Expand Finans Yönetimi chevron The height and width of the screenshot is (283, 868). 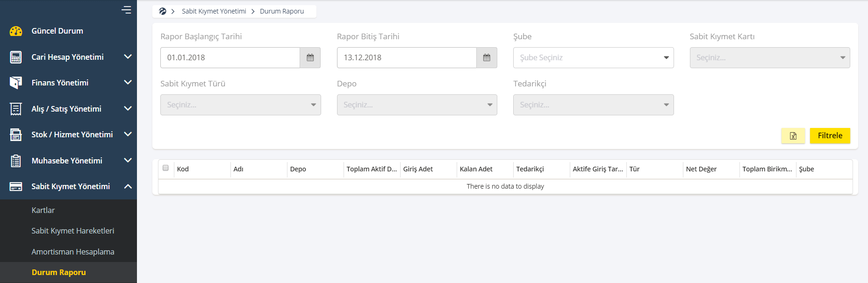(x=128, y=83)
